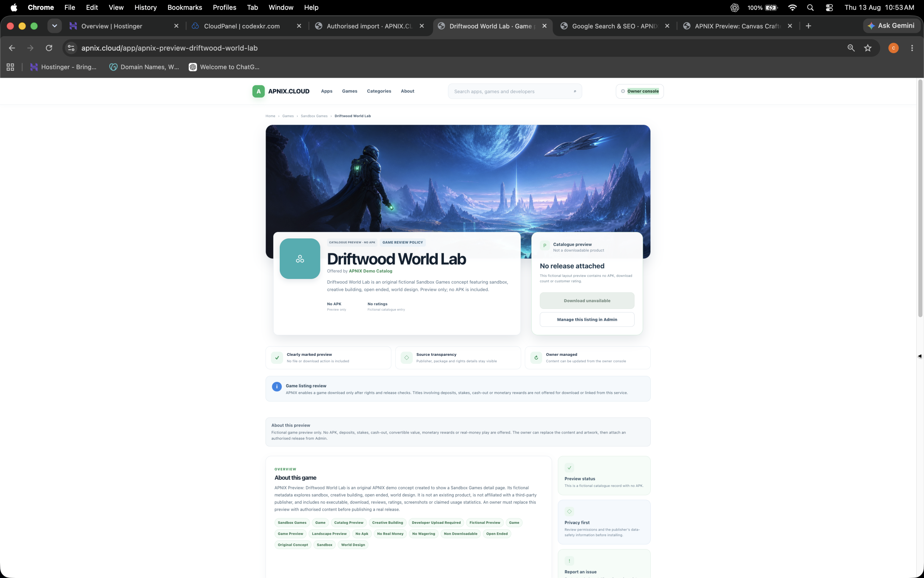The image size is (924, 578).
Task: Click the Driftwood World Lab teal app icon
Action: pyautogui.click(x=300, y=259)
